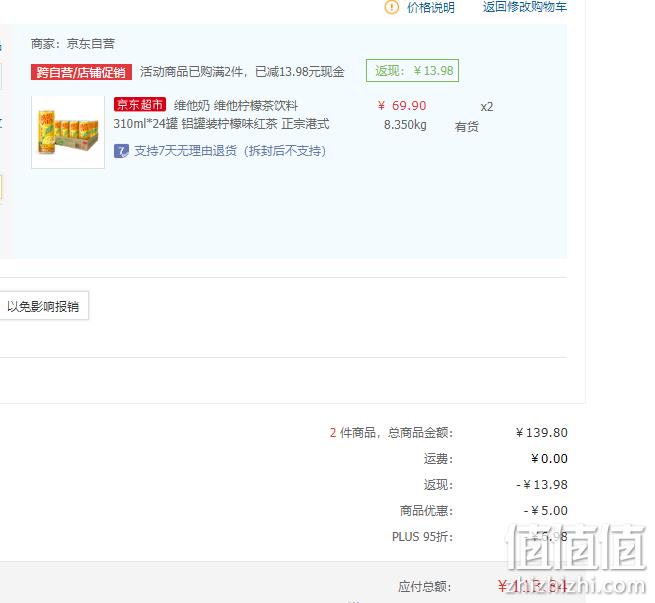Click the 跨自营/店铺促销 promotion tag
This screenshot has width=655, height=603.
[x=81, y=72]
